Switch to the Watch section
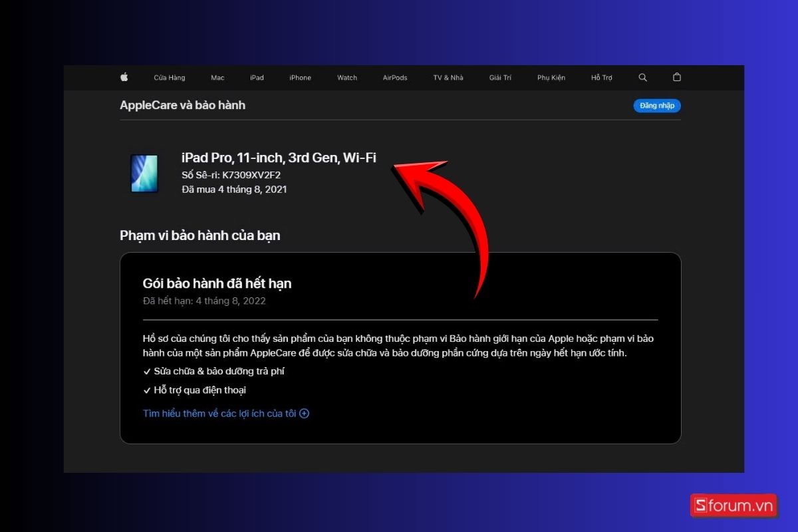Viewport: 798px width, 532px height. (x=346, y=77)
